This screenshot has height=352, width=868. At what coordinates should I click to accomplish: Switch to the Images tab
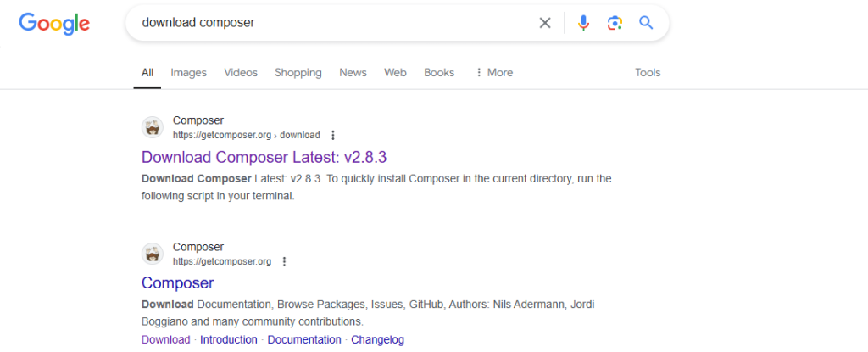pyautogui.click(x=188, y=73)
